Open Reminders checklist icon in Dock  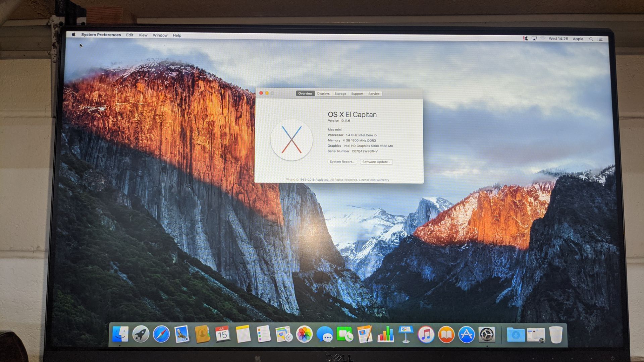(263, 334)
